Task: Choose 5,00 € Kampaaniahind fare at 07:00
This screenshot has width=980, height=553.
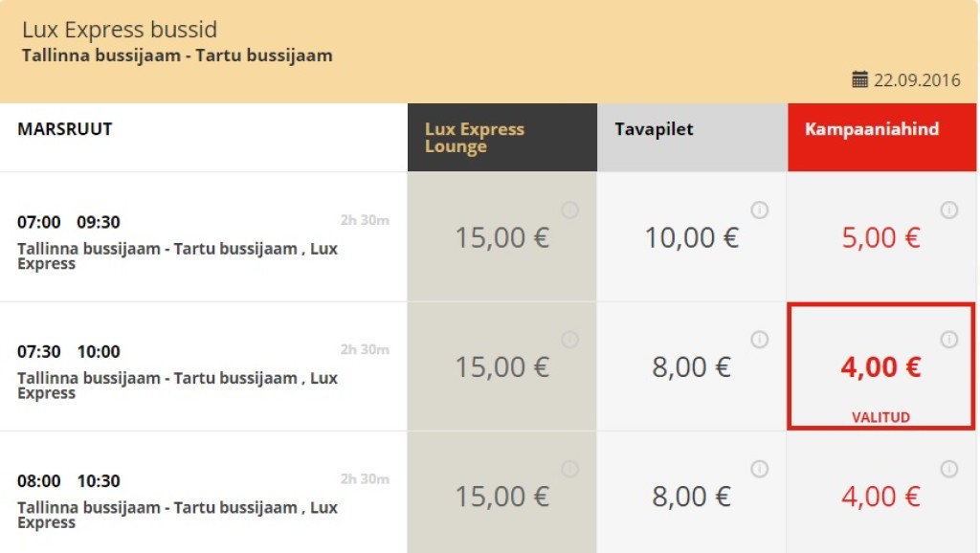Action: click(880, 237)
